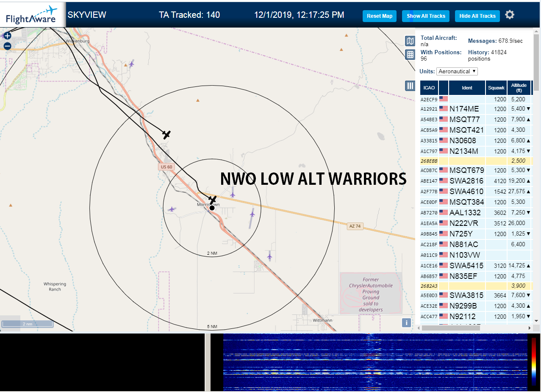
Task: Select the purple aircraft near Wickenburg
Action: click(x=131, y=64)
